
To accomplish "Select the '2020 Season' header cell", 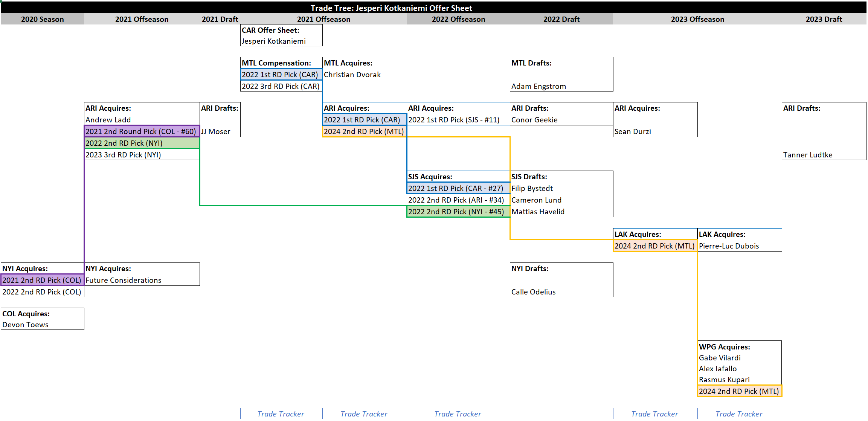I will click(x=42, y=19).
